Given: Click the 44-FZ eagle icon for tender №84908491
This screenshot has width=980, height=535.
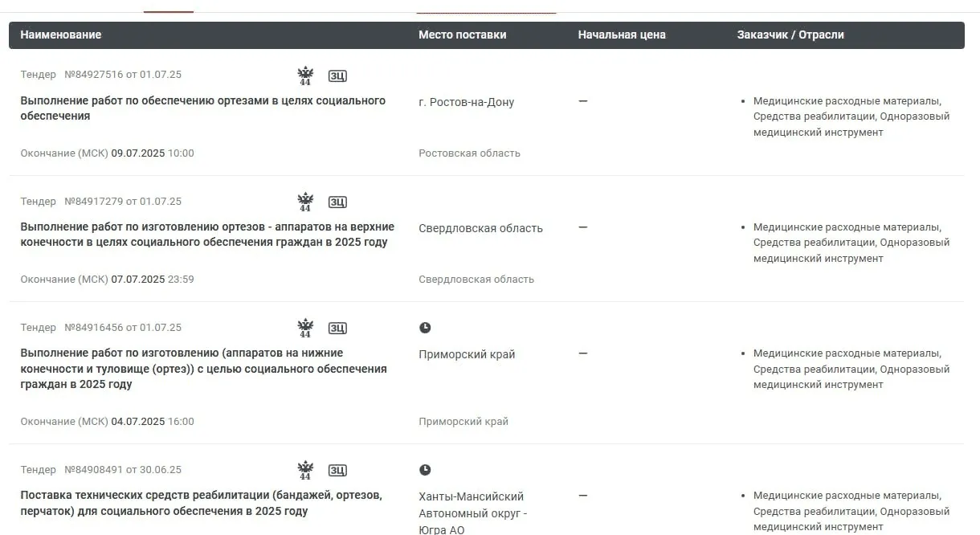Looking at the screenshot, I should click(x=305, y=470).
